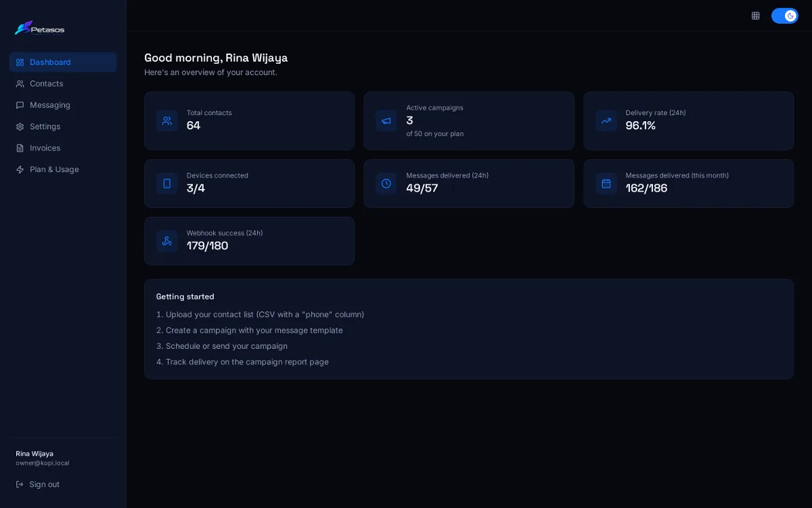Open the Dashboard menu item
The height and width of the screenshot is (508, 812).
63,62
